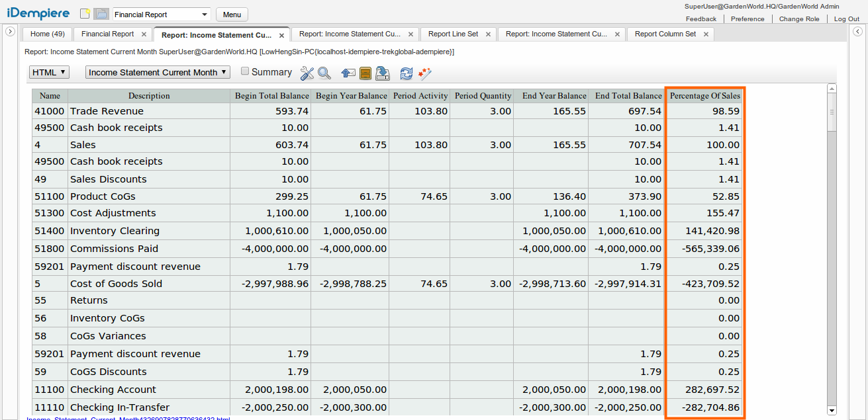This screenshot has height=420, width=868.
Task: Click the Log Out link
Action: (x=846, y=19)
